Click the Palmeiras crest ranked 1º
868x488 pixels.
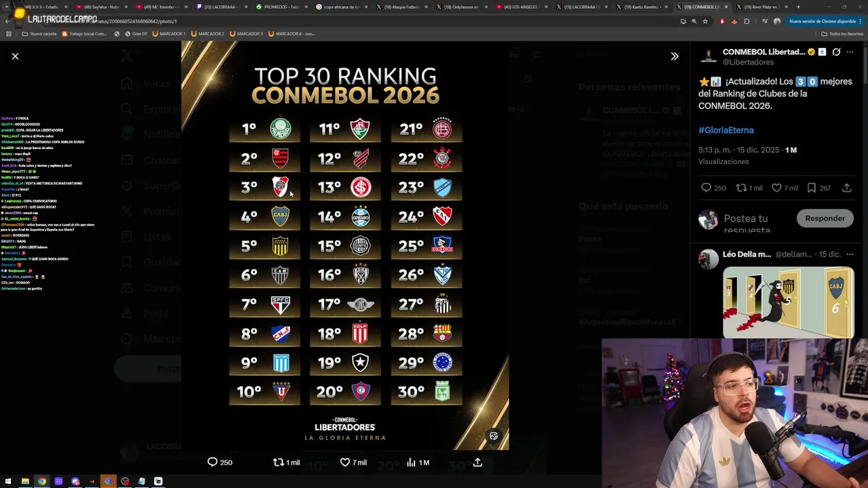click(x=280, y=128)
